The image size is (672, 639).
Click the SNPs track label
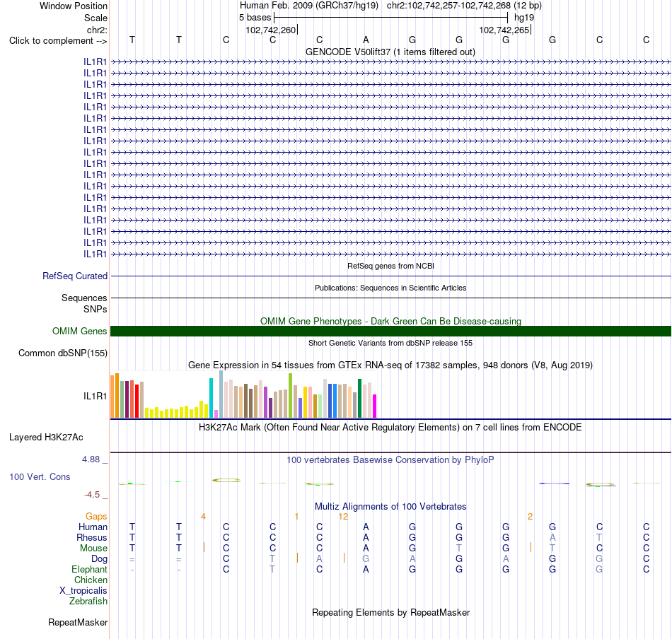pyautogui.click(x=95, y=309)
